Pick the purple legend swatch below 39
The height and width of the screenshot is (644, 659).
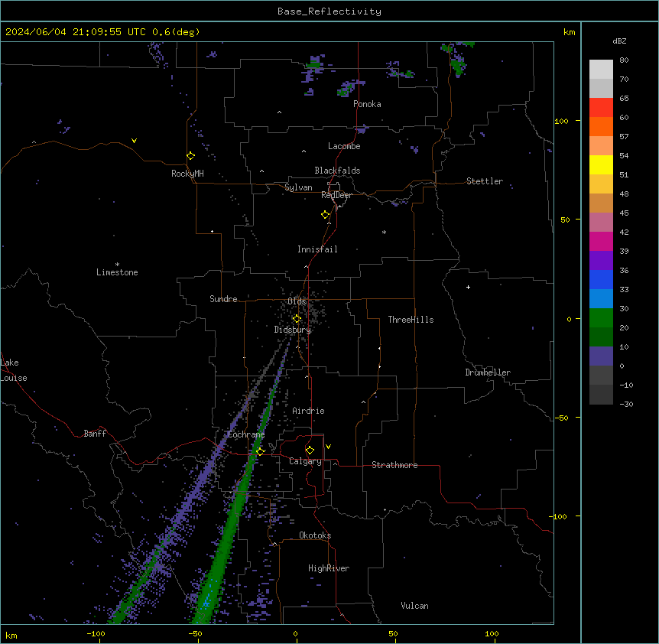(601, 261)
